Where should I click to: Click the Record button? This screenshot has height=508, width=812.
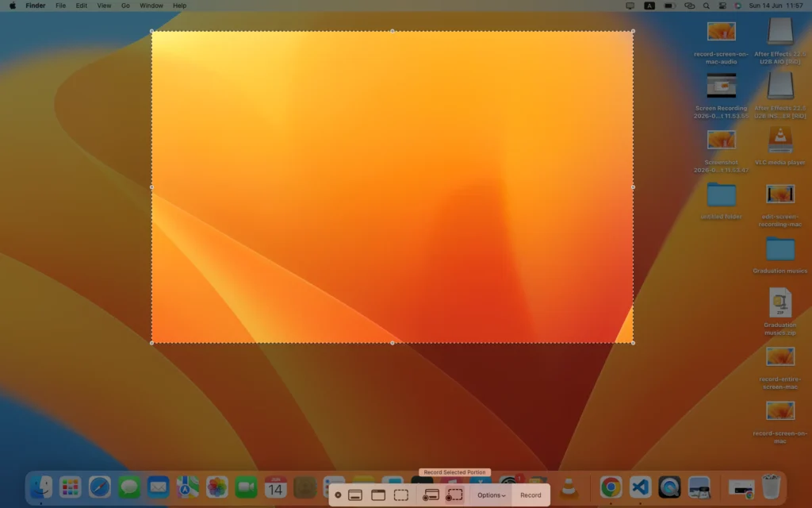click(x=530, y=495)
